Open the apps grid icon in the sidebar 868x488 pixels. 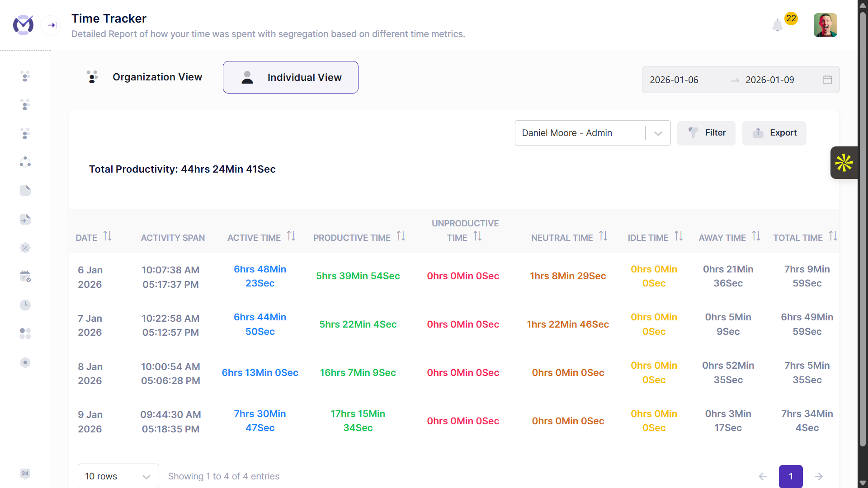pyautogui.click(x=25, y=333)
